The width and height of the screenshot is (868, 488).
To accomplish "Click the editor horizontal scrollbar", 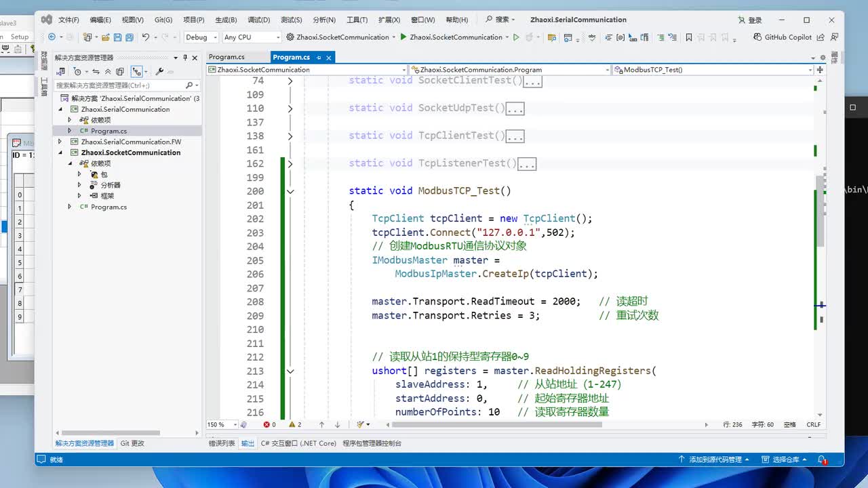I will click(x=496, y=425).
